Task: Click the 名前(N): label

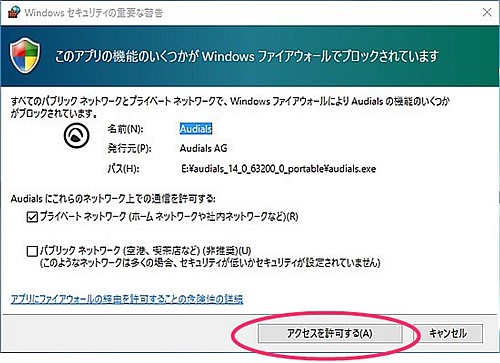Action: pos(125,129)
